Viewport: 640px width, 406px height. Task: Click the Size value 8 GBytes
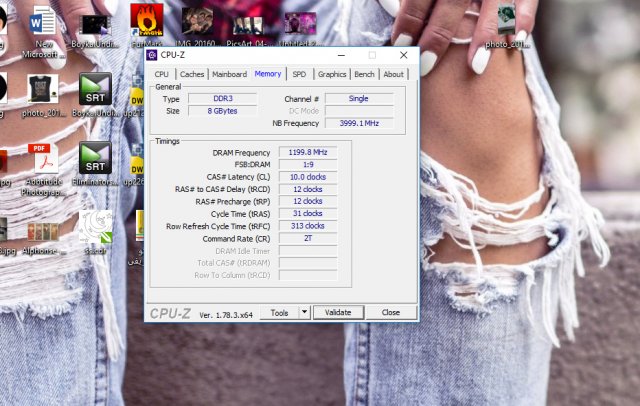223,111
